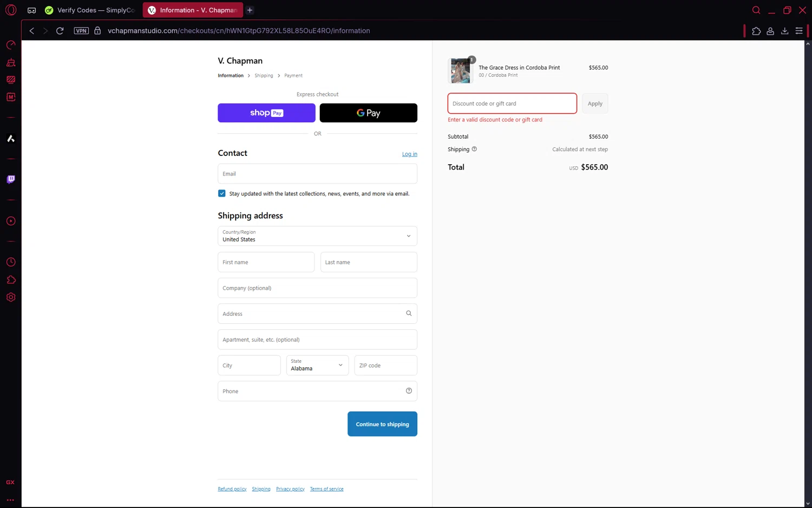Click the Shipping breadcrumb step
Viewport: 812px width, 508px height.
[x=264, y=75]
